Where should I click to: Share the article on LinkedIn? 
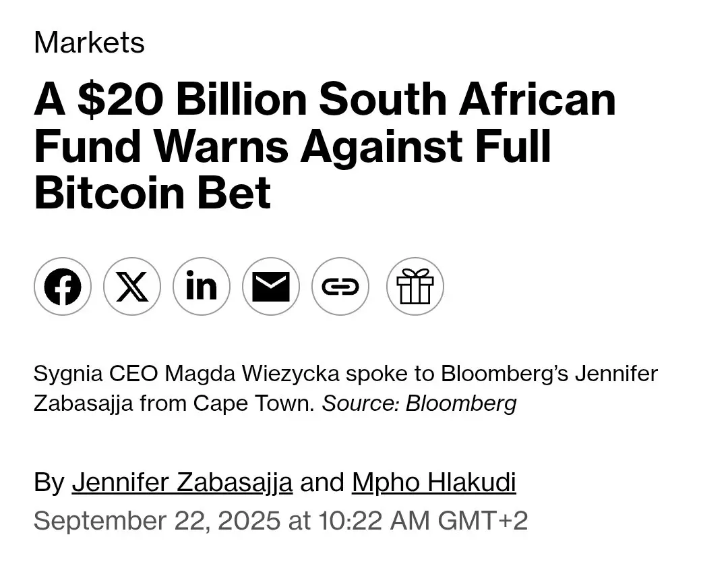[202, 286]
